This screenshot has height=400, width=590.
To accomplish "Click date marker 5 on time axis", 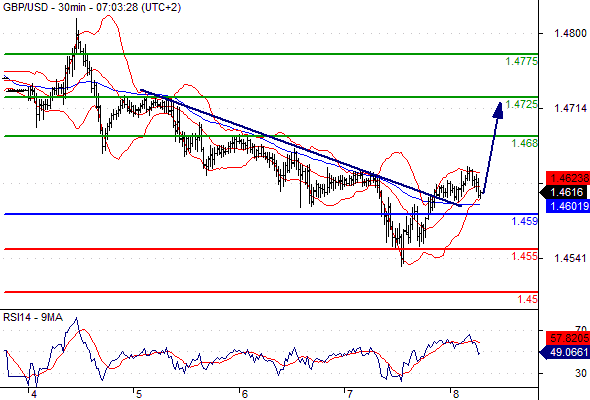I will 139,394.
